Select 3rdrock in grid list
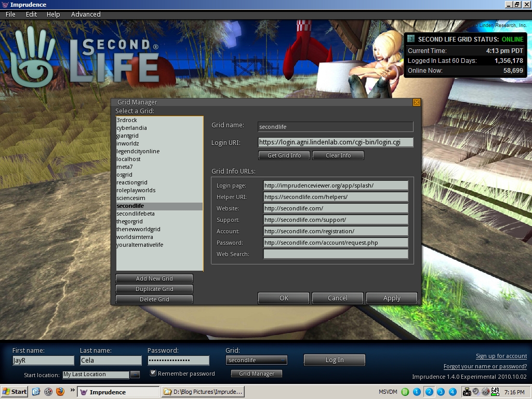532x399 pixels. click(x=159, y=120)
